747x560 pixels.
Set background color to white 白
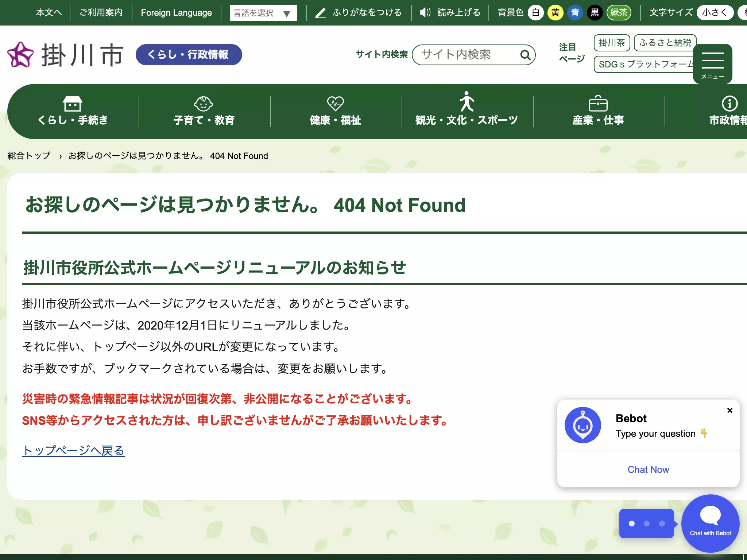coord(535,13)
